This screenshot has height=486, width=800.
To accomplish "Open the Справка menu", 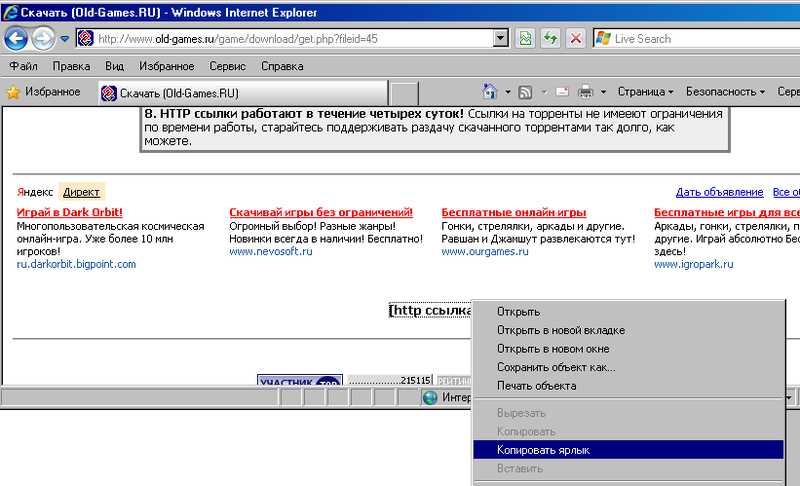I will [282, 66].
